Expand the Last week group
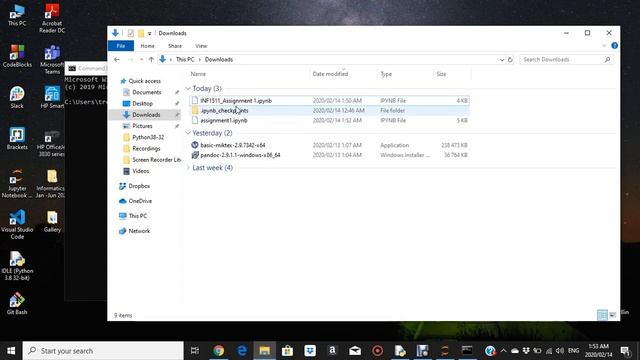The width and height of the screenshot is (640, 360). [x=188, y=168]
